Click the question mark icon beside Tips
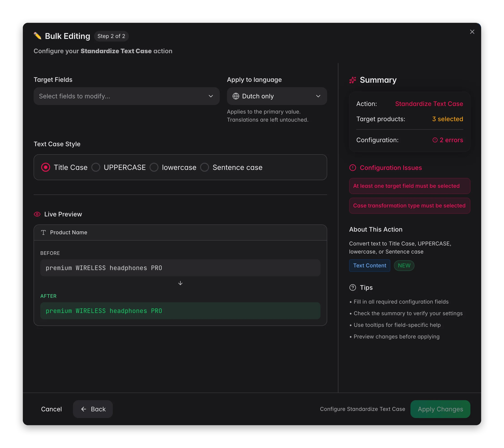 click(x=353, y=287)
